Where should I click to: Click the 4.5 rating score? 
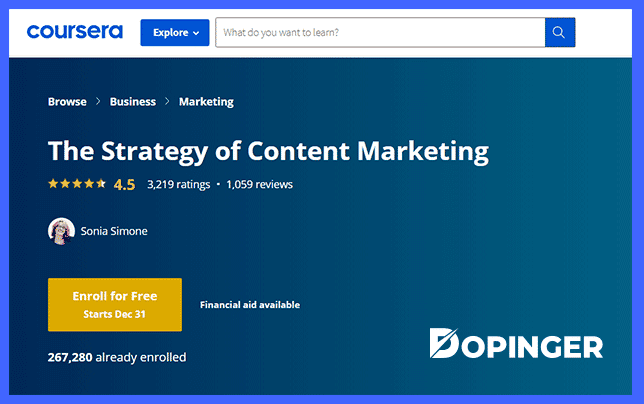click(x=124, y=184)
